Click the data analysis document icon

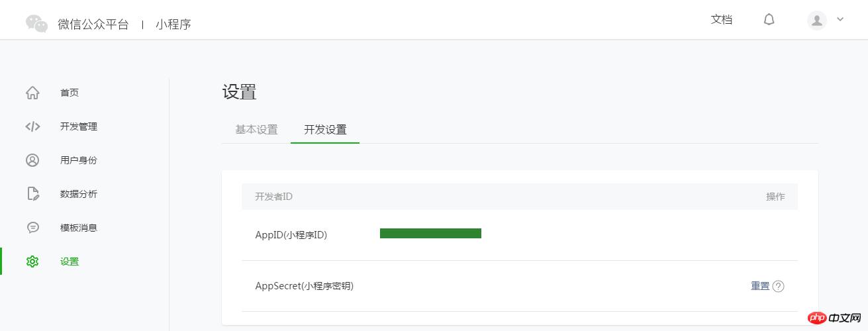tap(32, 194)
